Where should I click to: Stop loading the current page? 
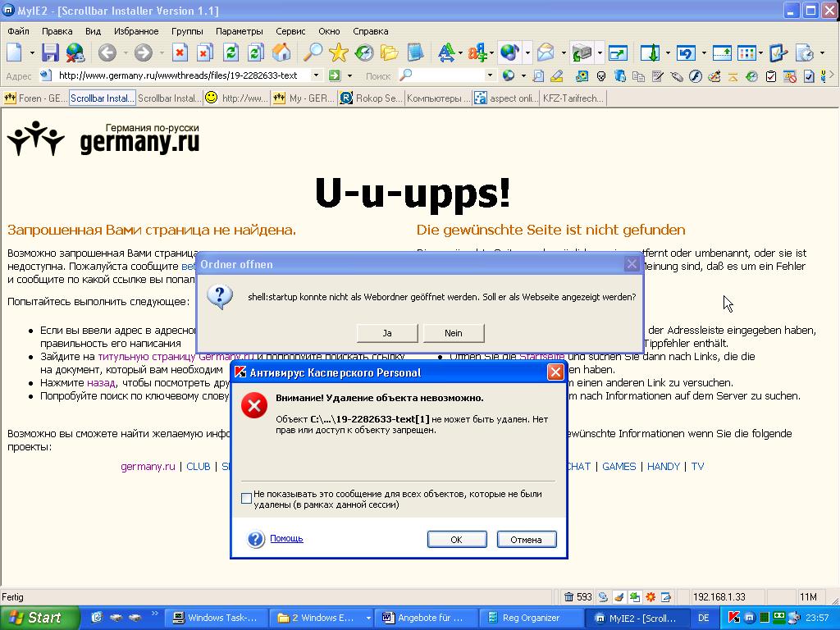(x=180, y=52)
